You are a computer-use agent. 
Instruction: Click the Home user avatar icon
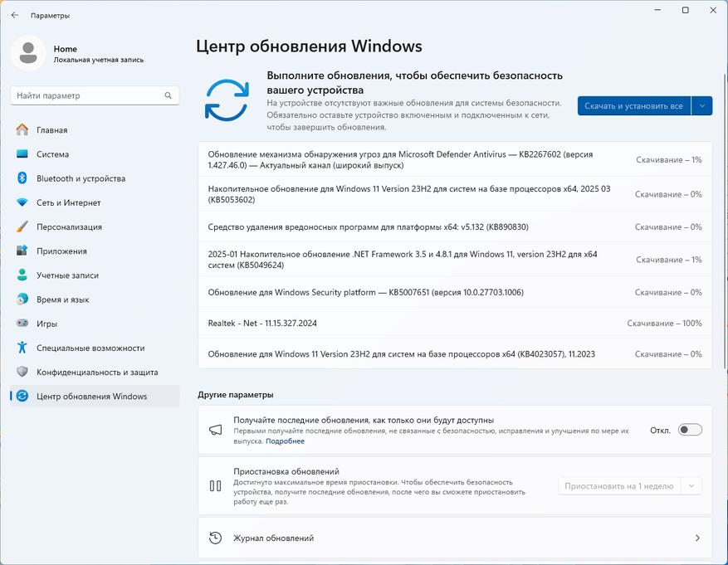(28, 53)
